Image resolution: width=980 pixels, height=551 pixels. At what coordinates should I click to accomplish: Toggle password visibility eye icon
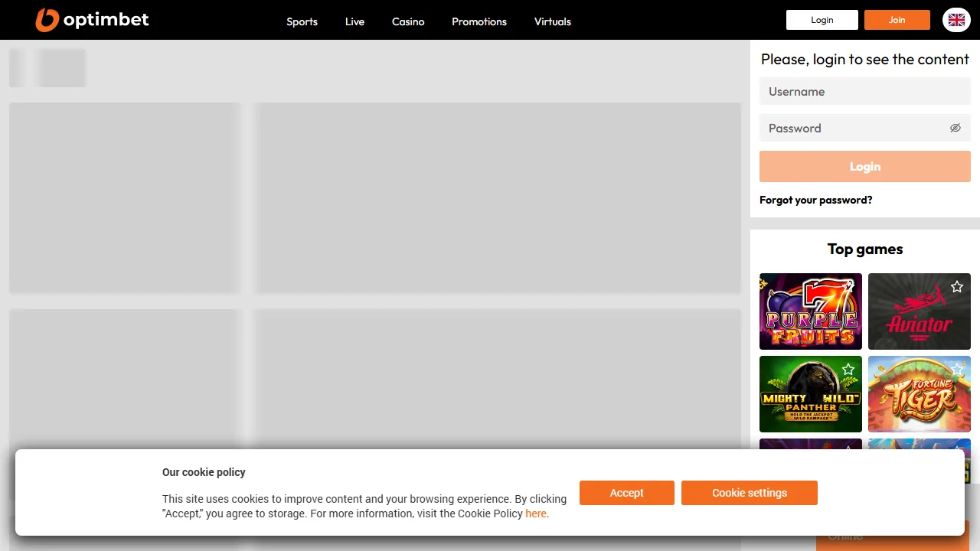coord(955,128)
